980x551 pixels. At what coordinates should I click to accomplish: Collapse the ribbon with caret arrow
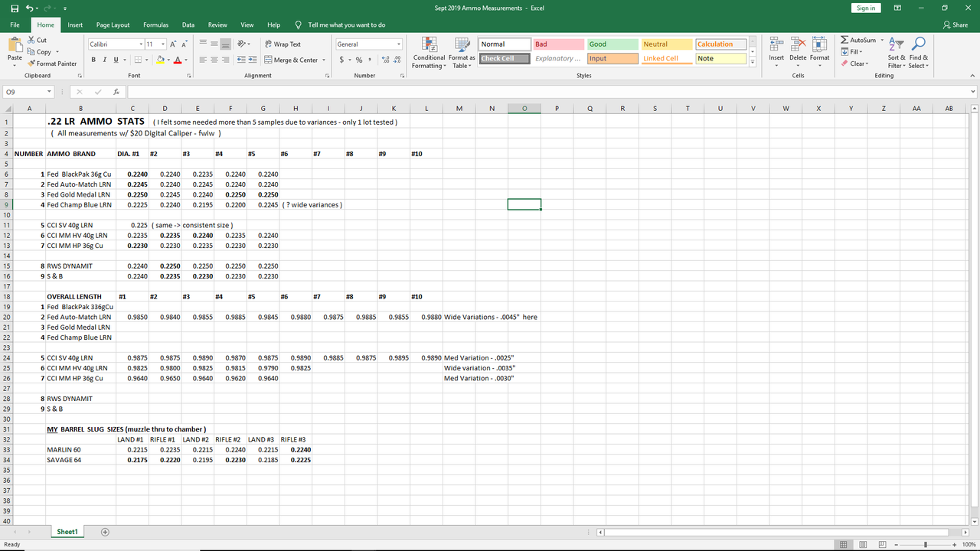(x=972, y=76)
